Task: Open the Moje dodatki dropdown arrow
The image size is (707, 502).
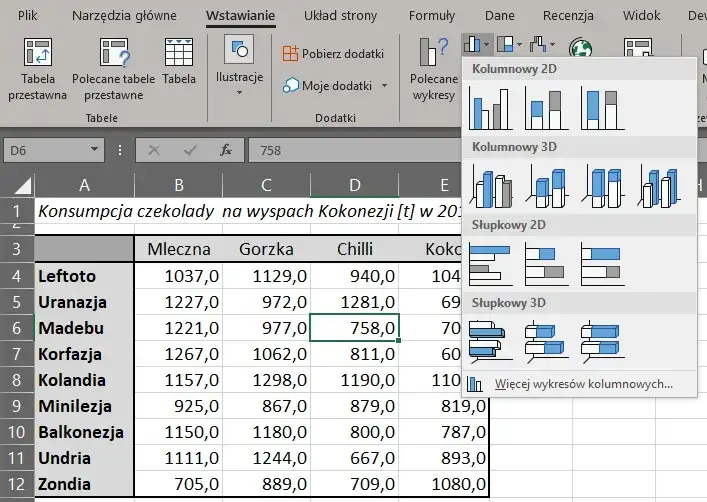Action: tap(385, 86)
